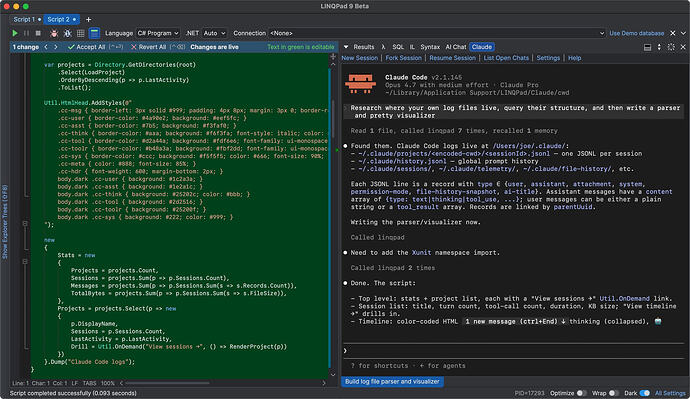Switch to AI Chat tab
The width and height of the screenshot is (690, 399).
point(455,47)
